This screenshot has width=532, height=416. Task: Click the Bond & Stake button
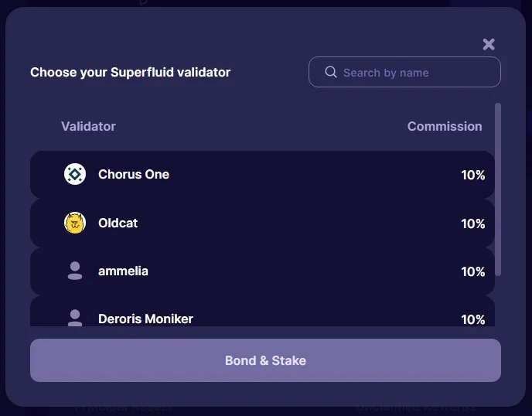[265, 360]
